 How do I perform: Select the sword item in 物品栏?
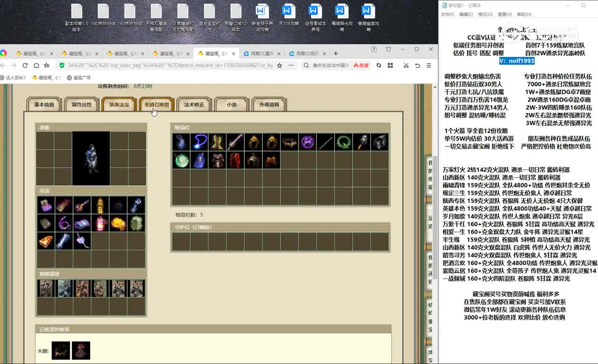pos(235,142)
